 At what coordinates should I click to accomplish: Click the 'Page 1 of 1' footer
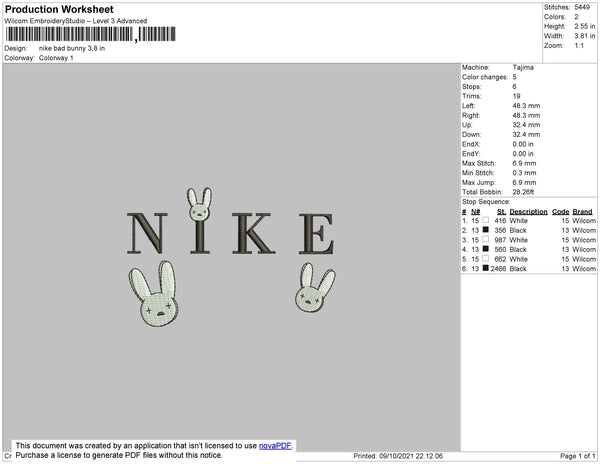click(x=578, y=456)
